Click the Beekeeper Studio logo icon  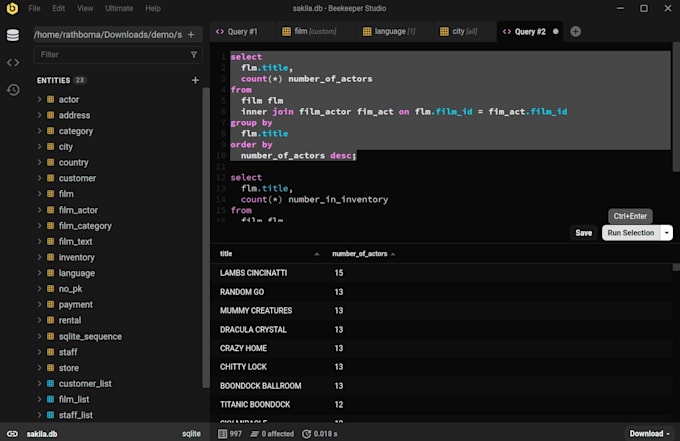[12, 8]
